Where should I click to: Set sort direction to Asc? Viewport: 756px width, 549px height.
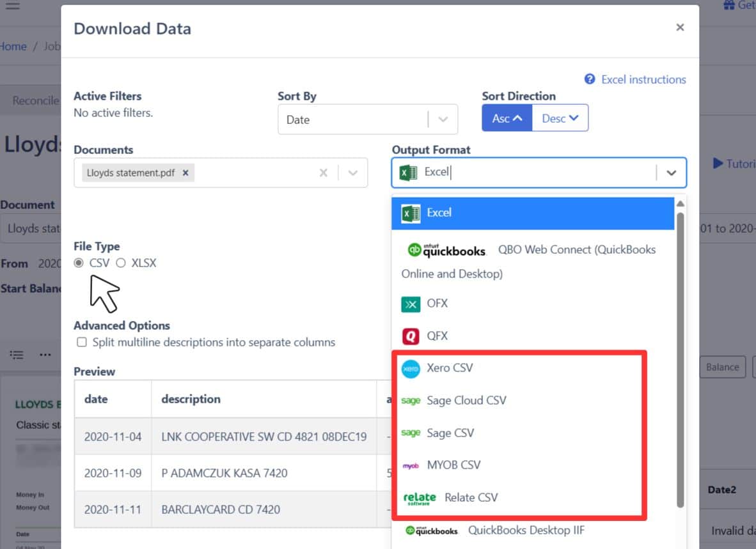[507, 118]
